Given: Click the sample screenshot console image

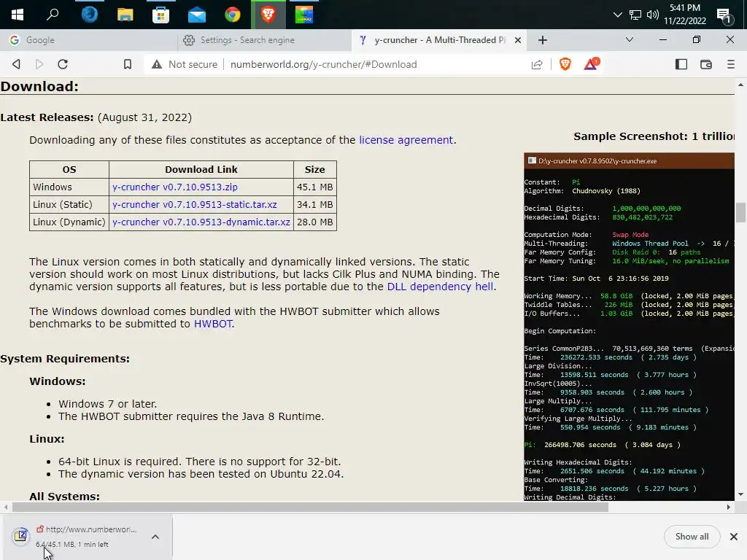Looking at the screenshot, I should pyautogui.click(x=629, y=327).
